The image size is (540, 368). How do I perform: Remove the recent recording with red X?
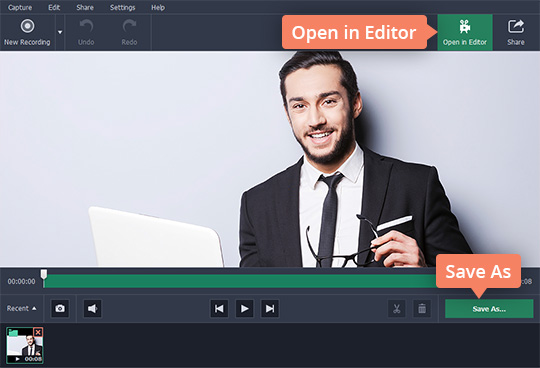coord(38,332)
